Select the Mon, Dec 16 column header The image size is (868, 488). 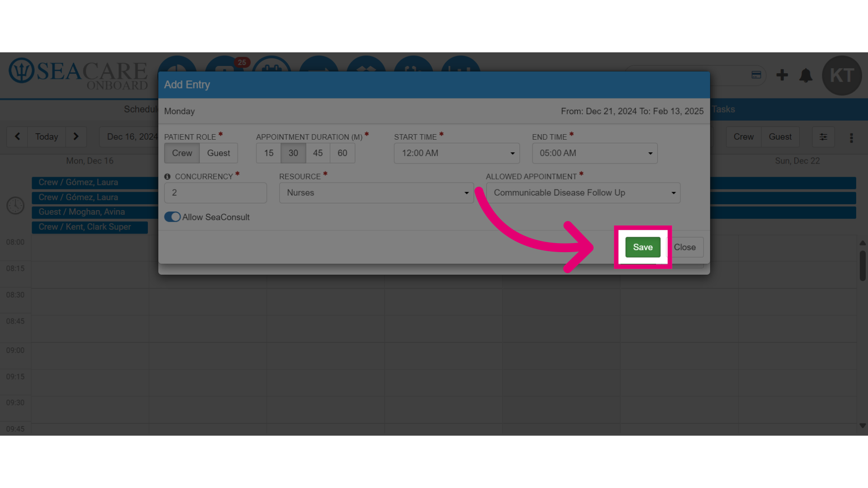(90, 161)
